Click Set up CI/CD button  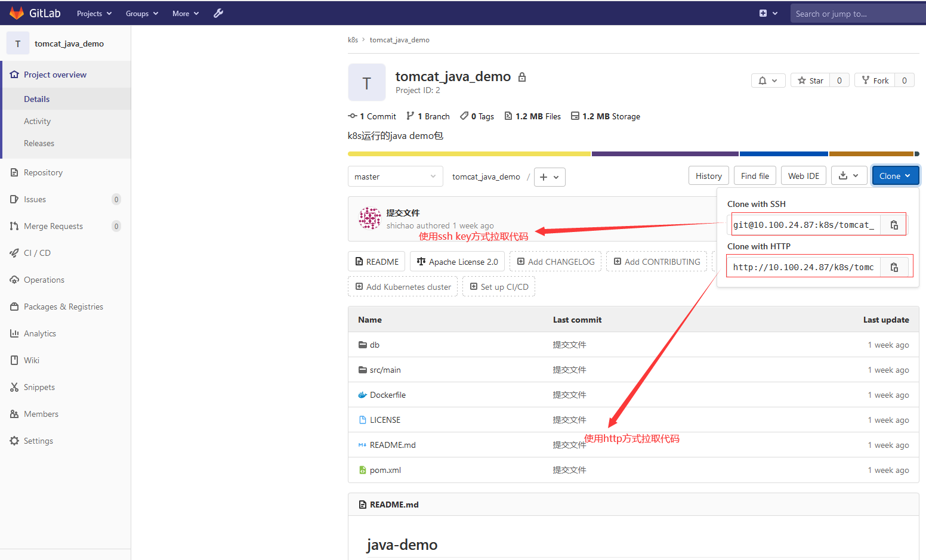click(x=499, y=287)
